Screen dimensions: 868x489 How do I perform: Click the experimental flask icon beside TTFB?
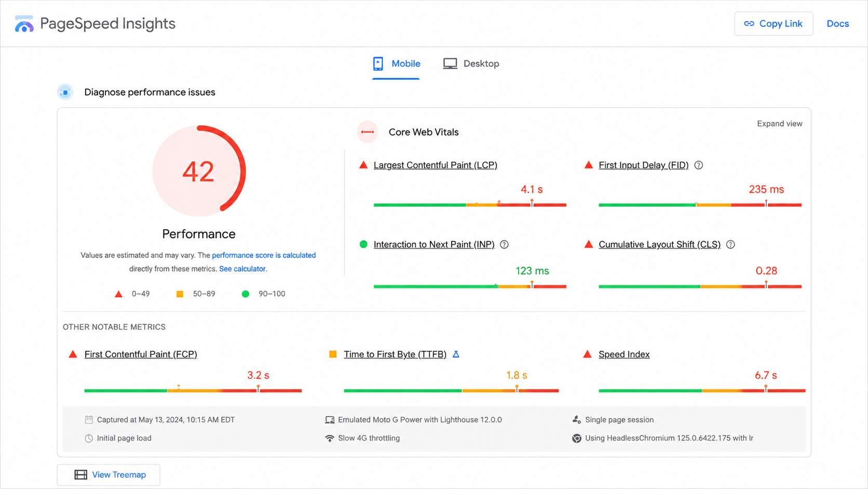click(456, 354)
